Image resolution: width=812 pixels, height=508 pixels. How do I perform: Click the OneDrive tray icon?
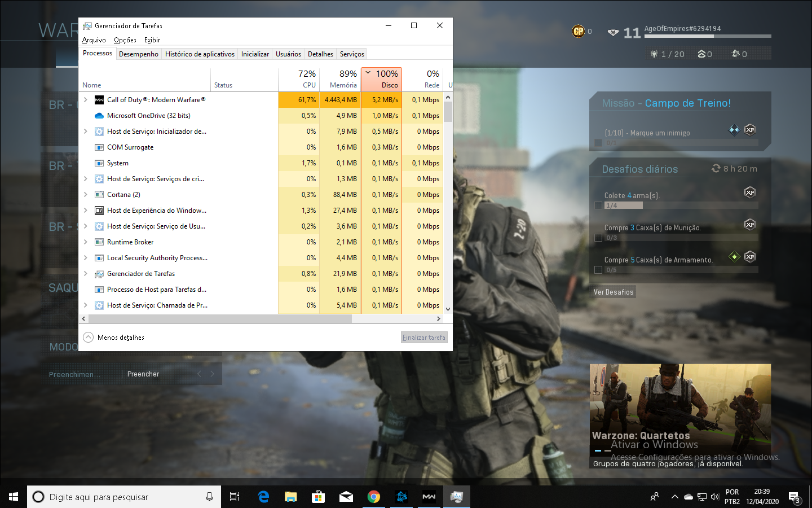tap(689, 497)
